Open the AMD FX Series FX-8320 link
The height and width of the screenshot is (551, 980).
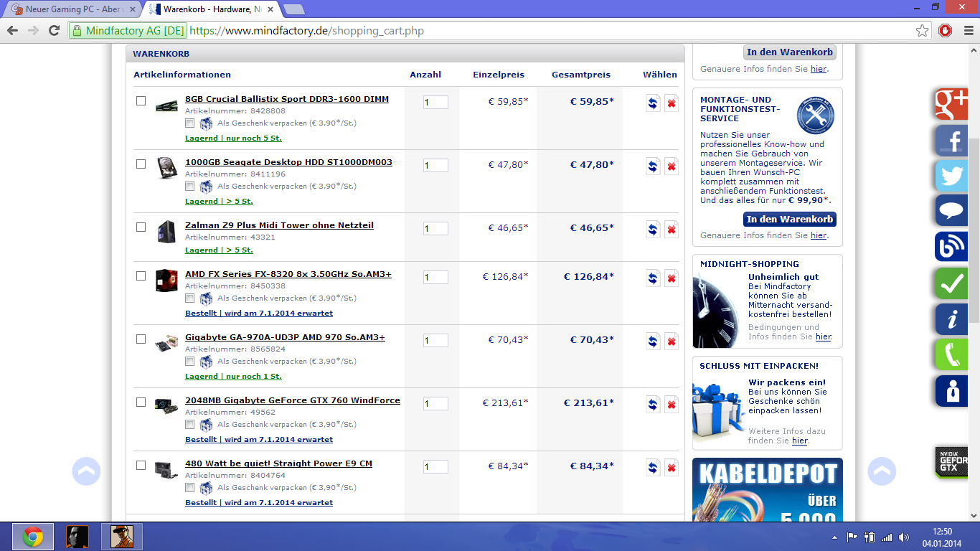pos(288,274)
